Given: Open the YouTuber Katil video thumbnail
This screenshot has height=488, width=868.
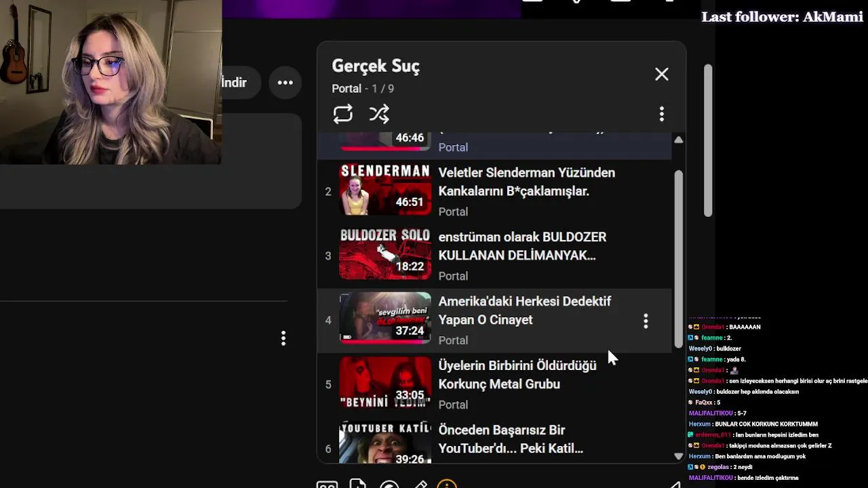Looking at the screenshot, I should click(x=385, y=442).
